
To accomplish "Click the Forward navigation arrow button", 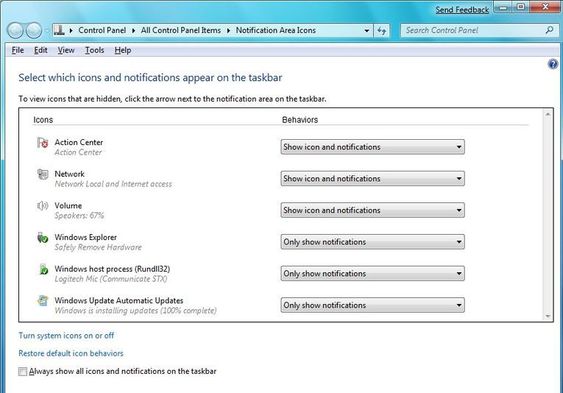I will point(34,31).
